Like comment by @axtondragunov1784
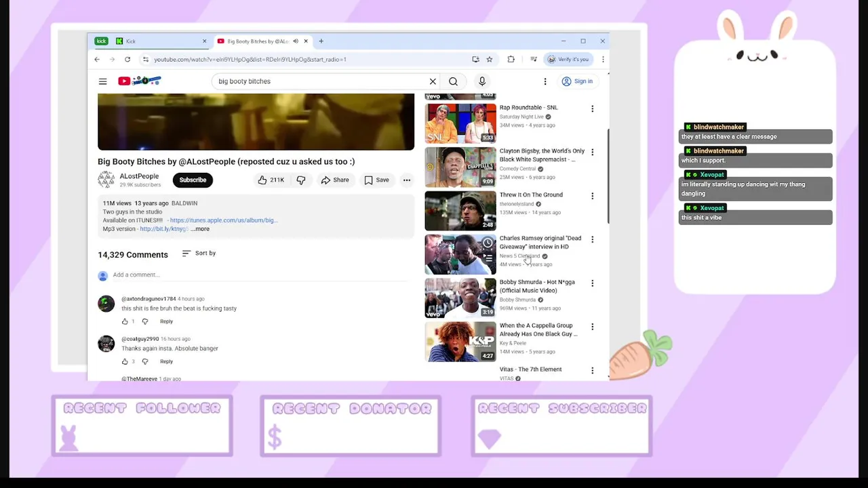 [x=125, y=321]
